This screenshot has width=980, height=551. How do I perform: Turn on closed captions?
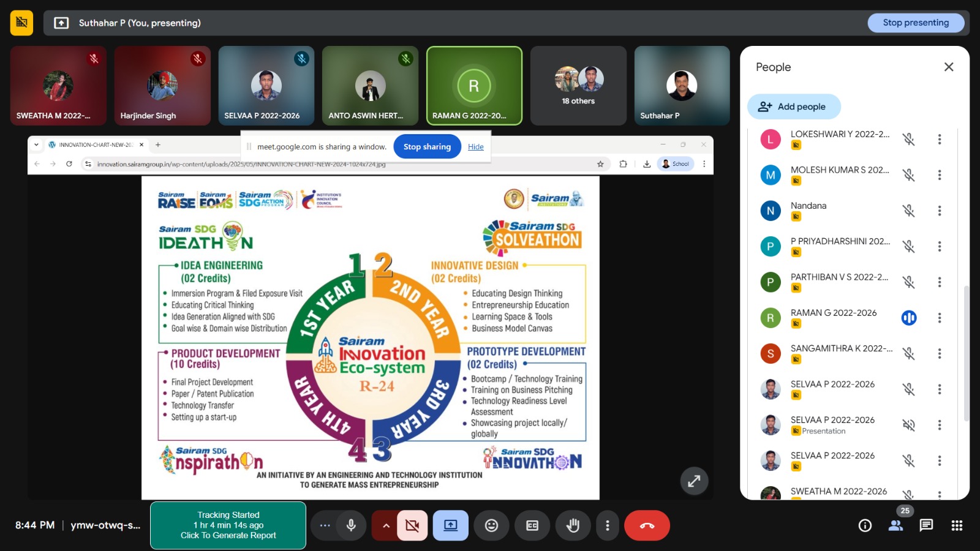point(532,525)
